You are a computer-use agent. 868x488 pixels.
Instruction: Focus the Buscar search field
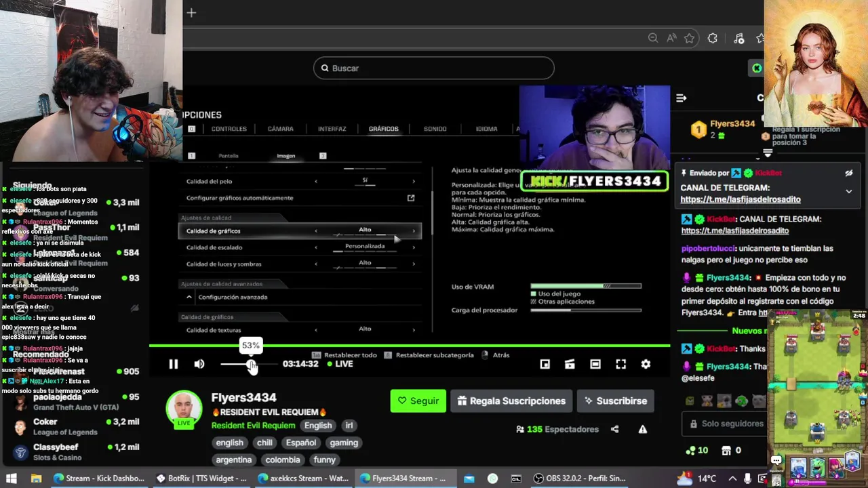click(434, 68)
